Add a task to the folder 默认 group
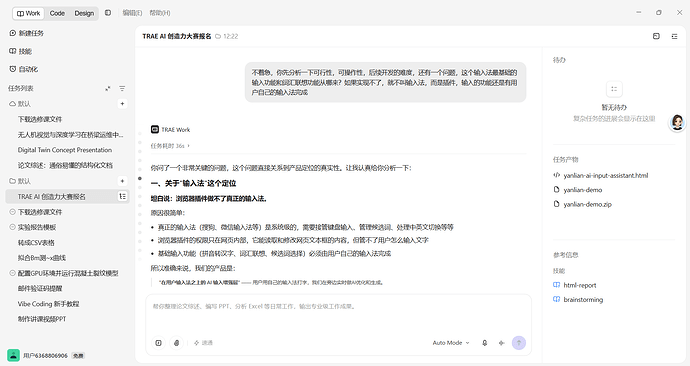The image size is (690, 366). 122,181
